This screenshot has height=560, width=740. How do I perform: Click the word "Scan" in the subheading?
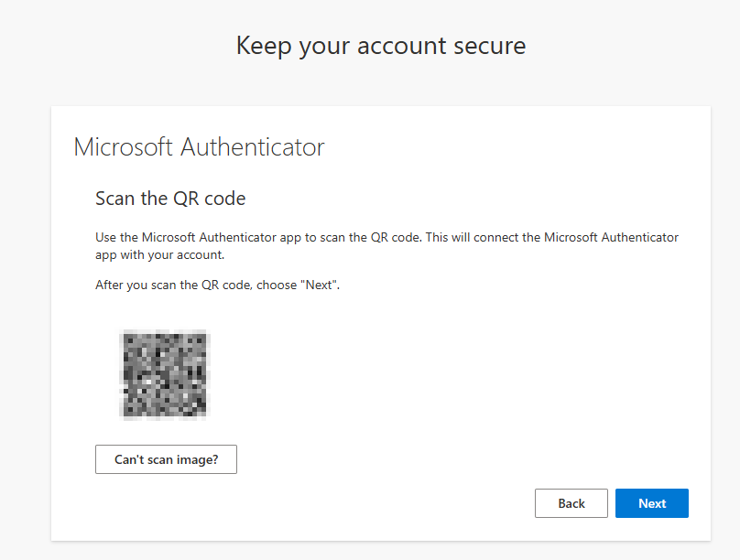(x=115, y=199)
